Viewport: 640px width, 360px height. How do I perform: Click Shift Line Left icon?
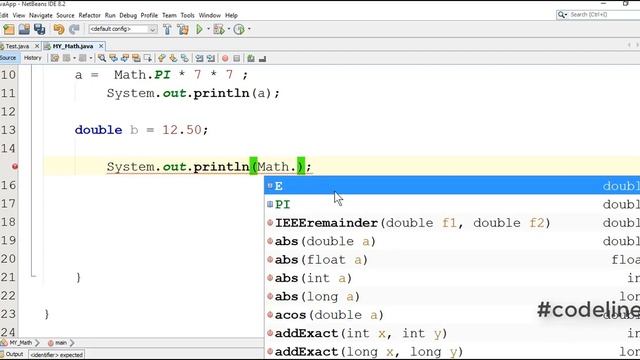coord(199,58)
